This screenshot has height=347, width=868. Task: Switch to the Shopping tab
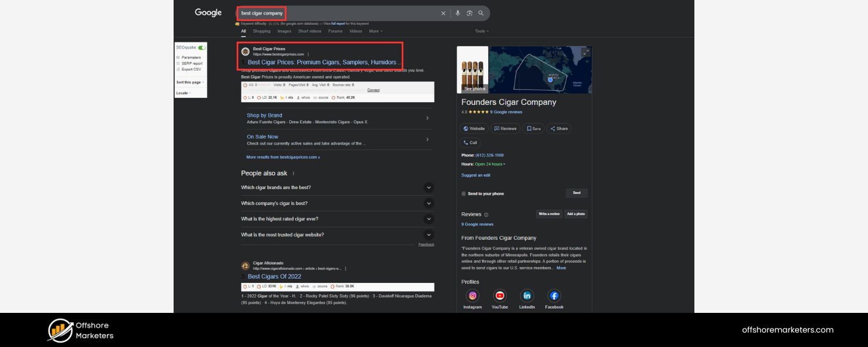click(x=262, y=31)
